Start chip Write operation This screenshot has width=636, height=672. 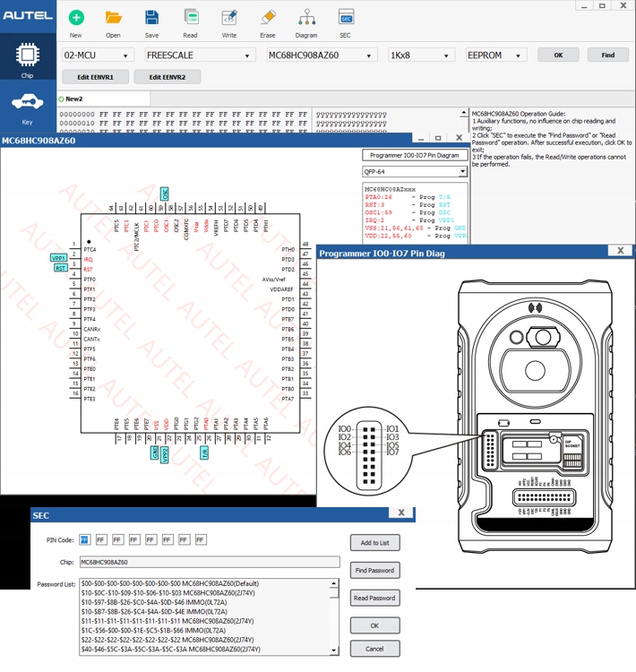tap(229, 18)
